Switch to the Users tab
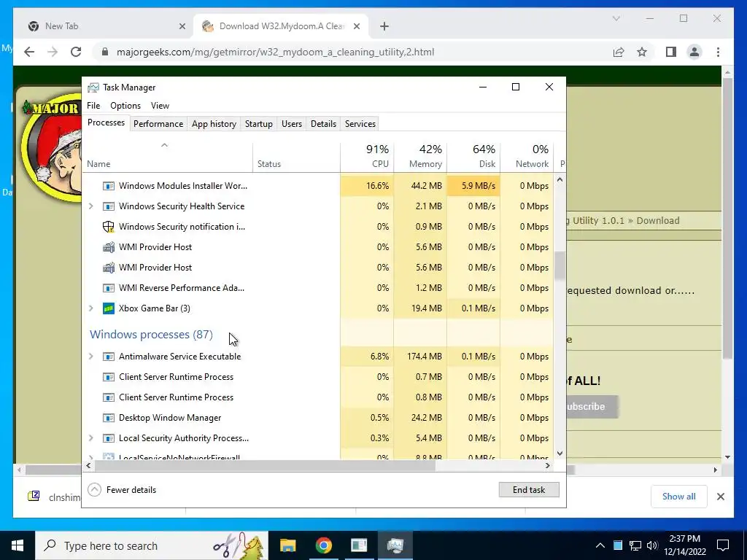The image size is (747, 560). point(292,124)
